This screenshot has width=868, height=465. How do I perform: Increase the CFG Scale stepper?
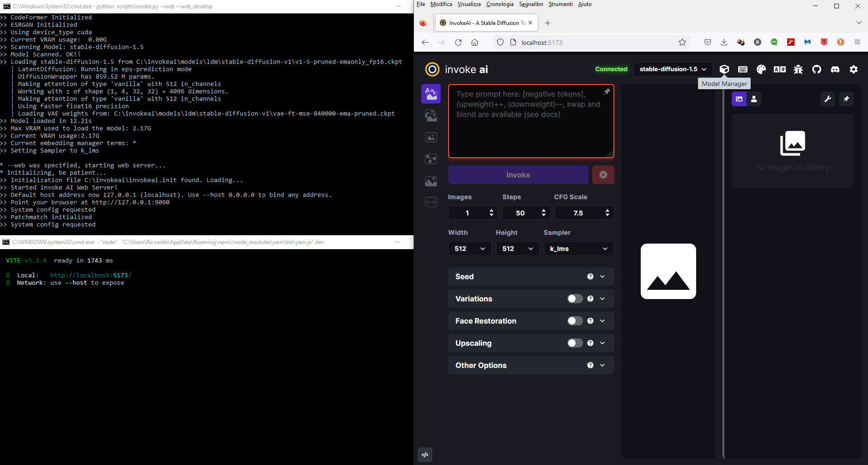(607, 210)
